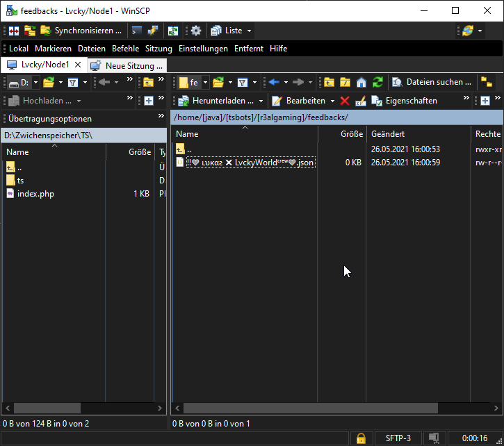The height and width of the screenshot is (446, 504).
Task: Open the terminal console icon
Action: 137,31
